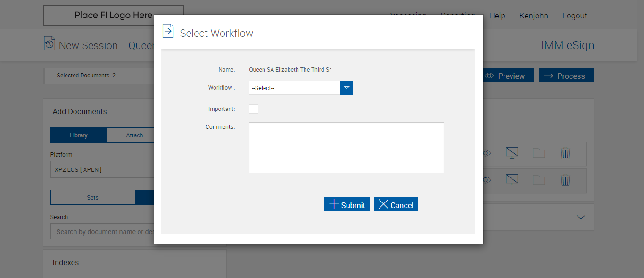Cancel the Select Workflow dialog
This screenshot has width=644, height=278.
pos(396,204)
